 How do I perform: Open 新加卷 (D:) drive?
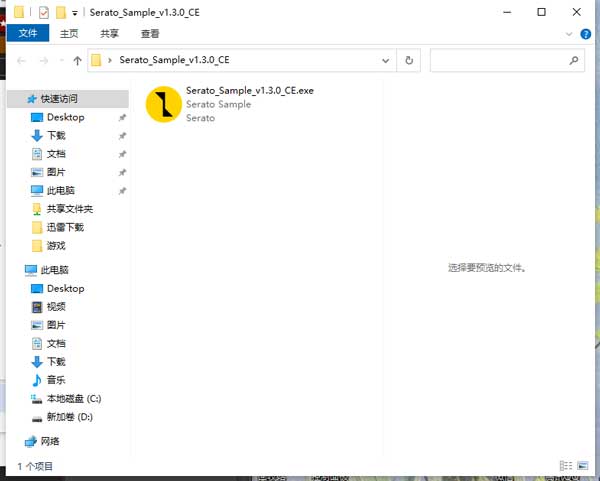[x=70, y=417]
